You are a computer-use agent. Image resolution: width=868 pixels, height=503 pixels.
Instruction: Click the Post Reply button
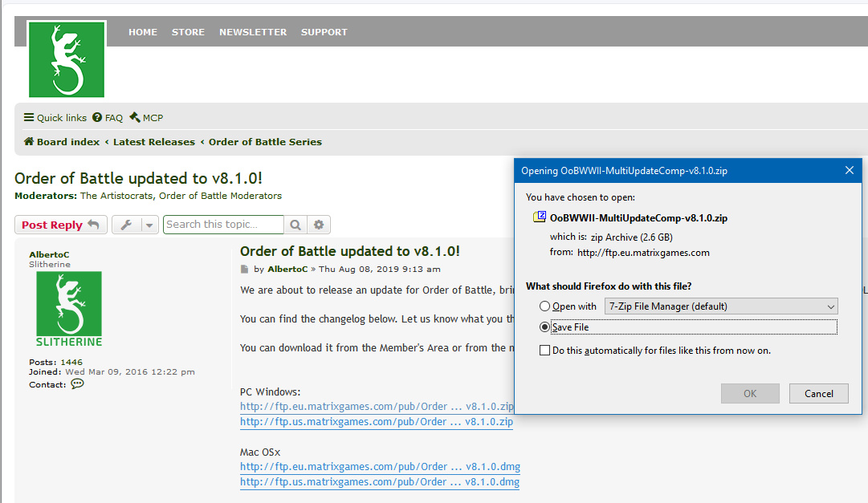(60, 225)
